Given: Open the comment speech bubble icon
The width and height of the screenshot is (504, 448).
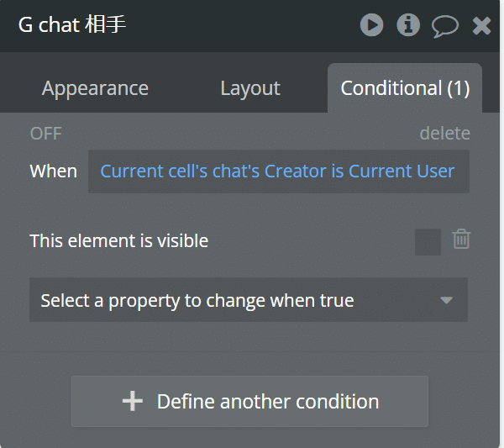Looking at the screenshot, I should [x=445, y=26].
